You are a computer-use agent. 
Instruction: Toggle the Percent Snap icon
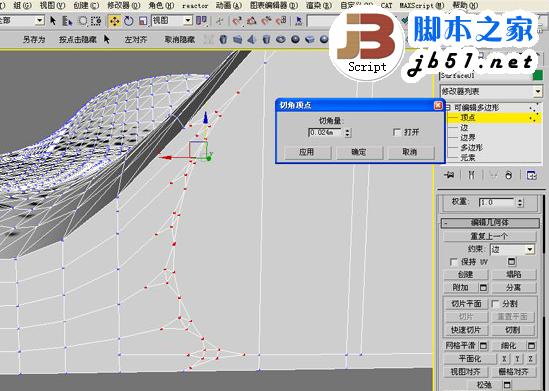266,21
